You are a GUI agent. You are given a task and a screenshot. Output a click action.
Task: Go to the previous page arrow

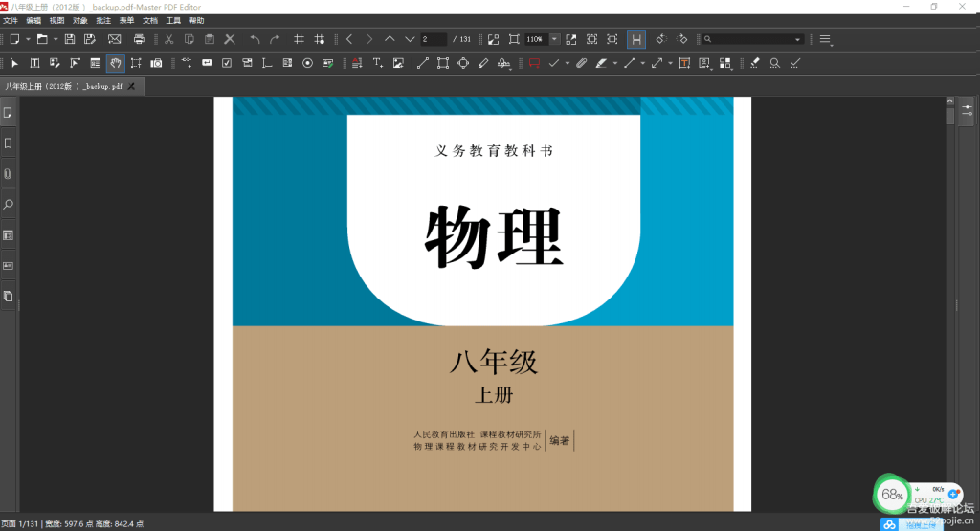(x=349, y=39)
